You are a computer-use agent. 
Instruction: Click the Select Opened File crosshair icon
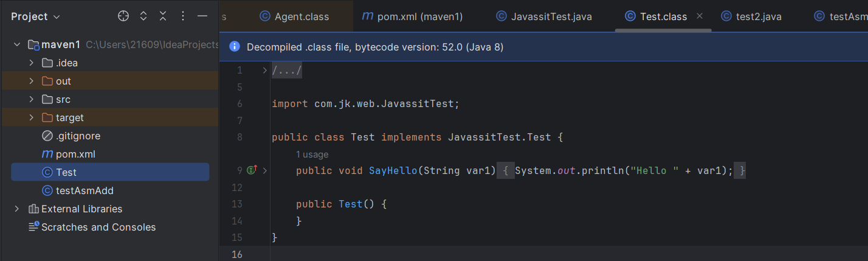pyautogui.click(x=123, y=16)
